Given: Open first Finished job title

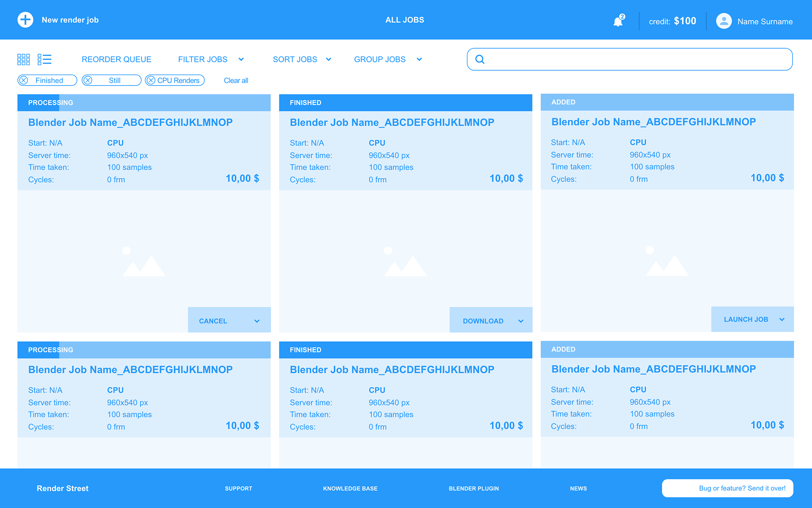Looking at the screenshot, I should 392,122.
